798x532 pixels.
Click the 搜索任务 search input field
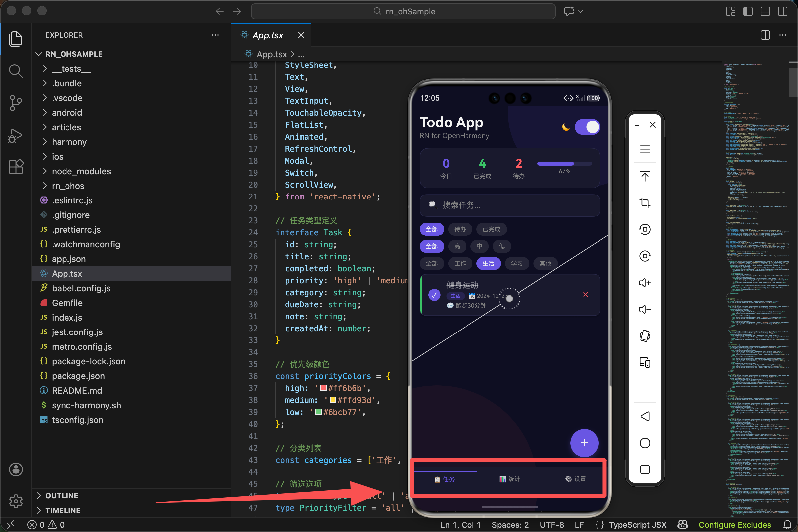point(510,205)
